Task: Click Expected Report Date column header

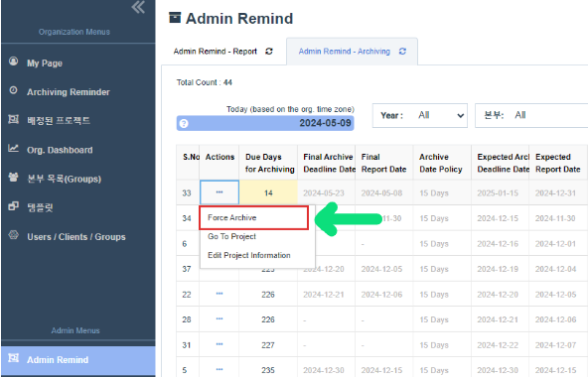Action: tap(558, 163)
